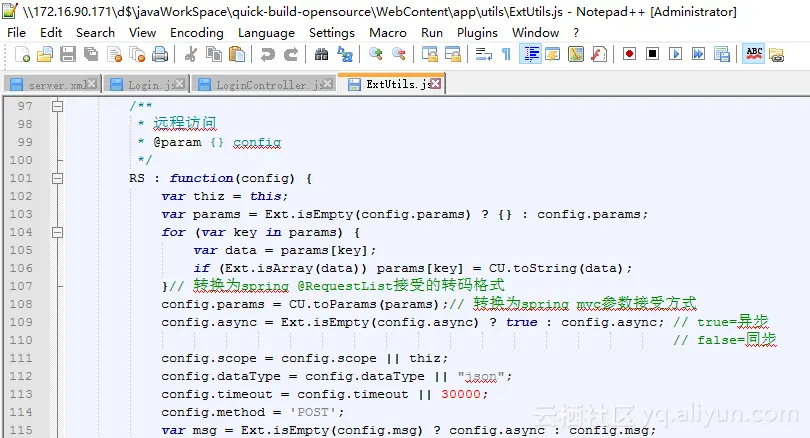Toggle synchronize horizontal scrolling icon
This screenshot has height=438, width=810.
click(x=453, y=54)
